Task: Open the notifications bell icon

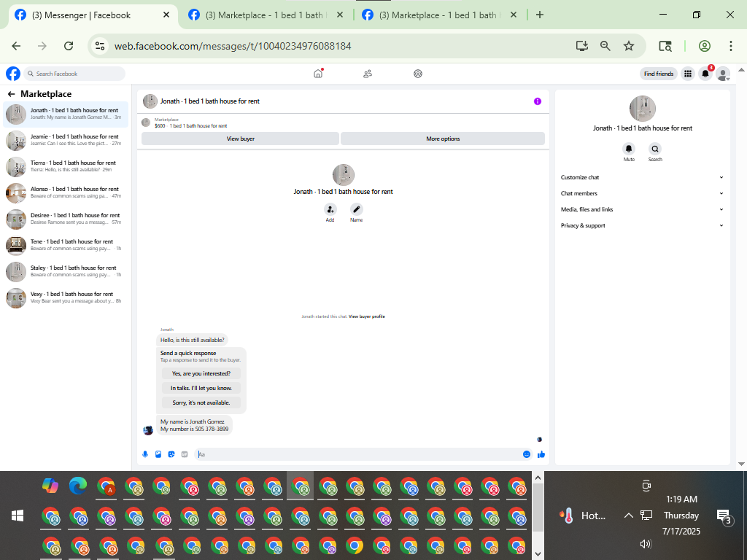Action: [705, 74]
